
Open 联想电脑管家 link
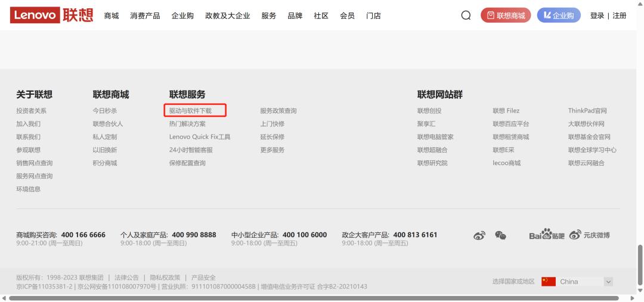tap(435, 137)
